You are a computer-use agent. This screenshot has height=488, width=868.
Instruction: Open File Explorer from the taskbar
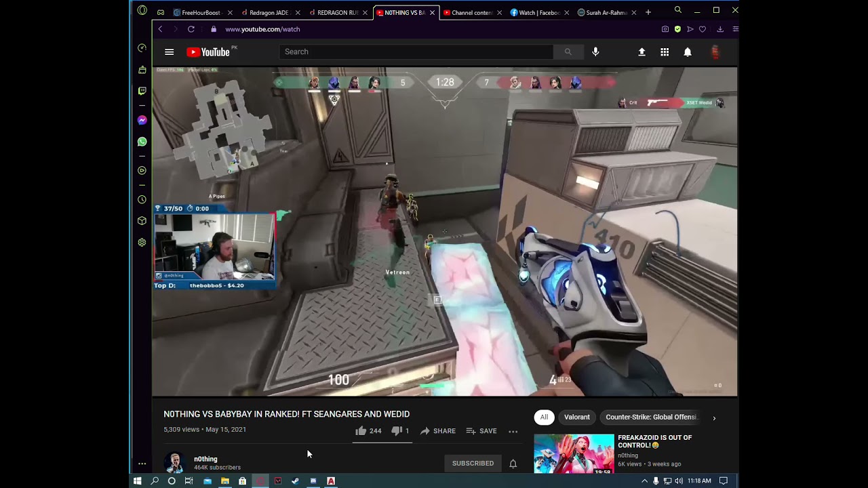click(224, 481)
